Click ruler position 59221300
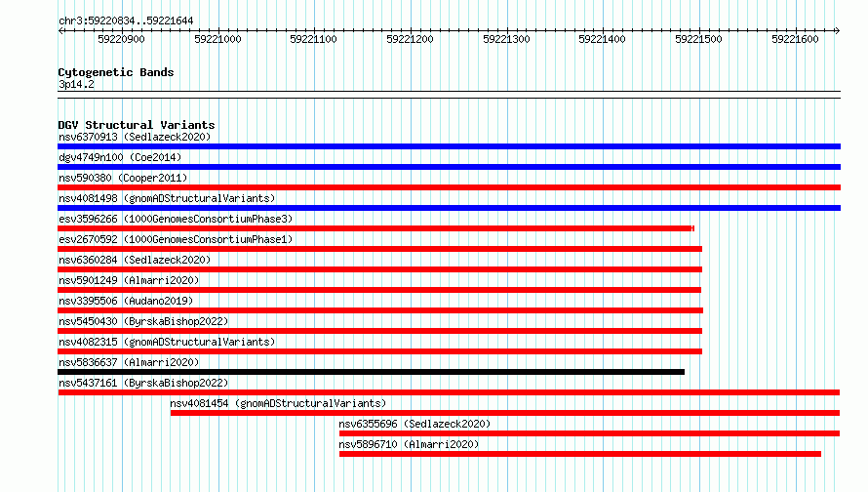868x492 pixels. point(506,39)
